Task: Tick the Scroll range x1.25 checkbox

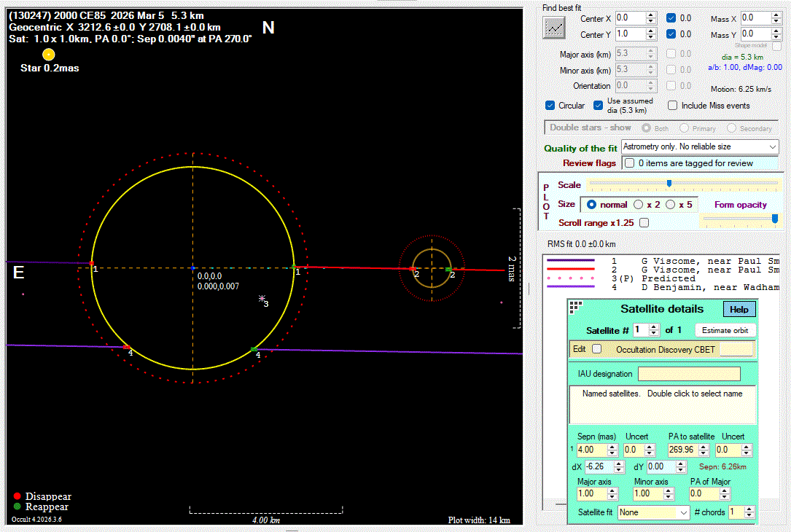Action: (644, 223)
